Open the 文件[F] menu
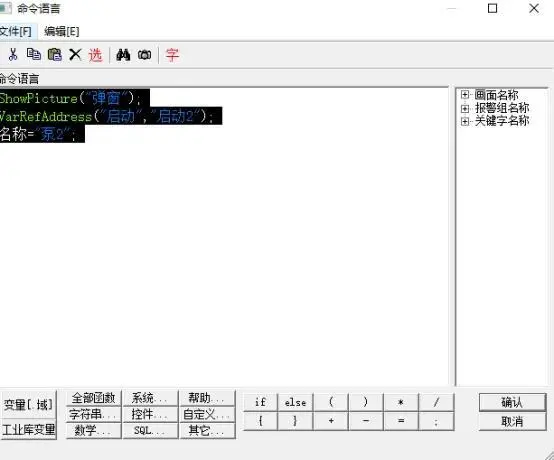The height and width of the screenshot is (460, 554). (16, 31)
